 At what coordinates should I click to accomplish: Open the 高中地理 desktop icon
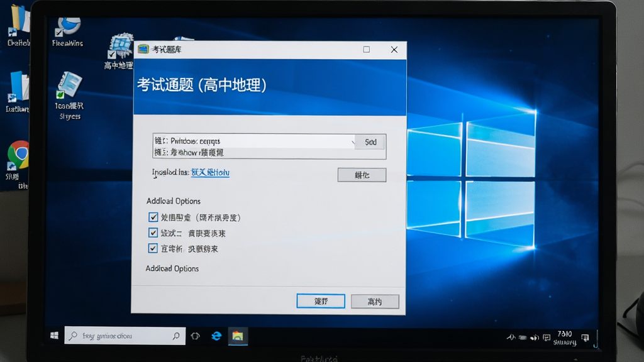point(119,52)
